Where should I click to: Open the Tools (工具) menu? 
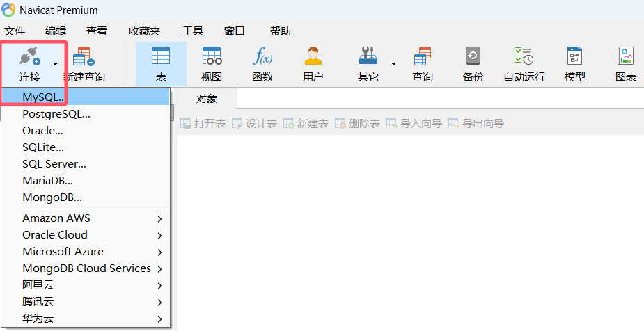coord(193,31)
